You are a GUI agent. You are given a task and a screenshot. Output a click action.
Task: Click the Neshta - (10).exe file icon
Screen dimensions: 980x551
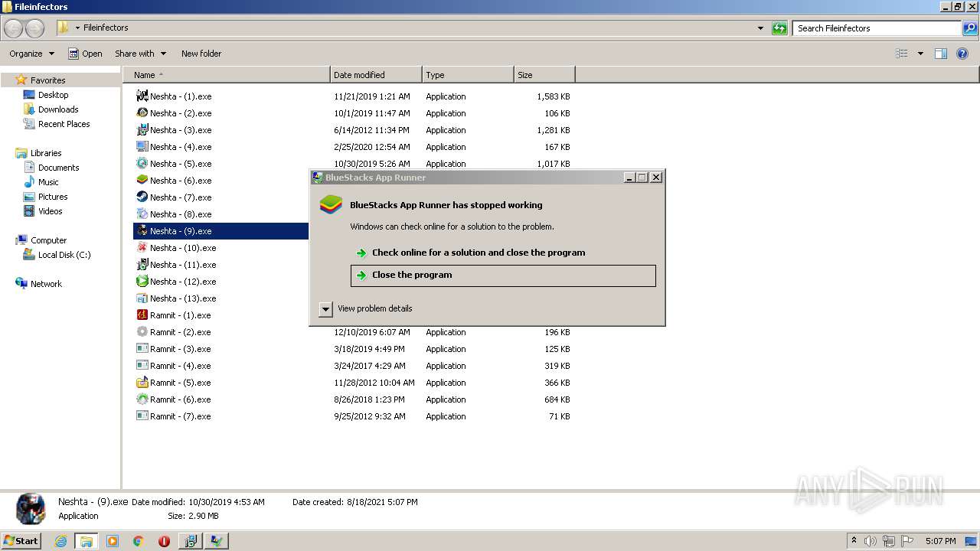click(142, 248)
